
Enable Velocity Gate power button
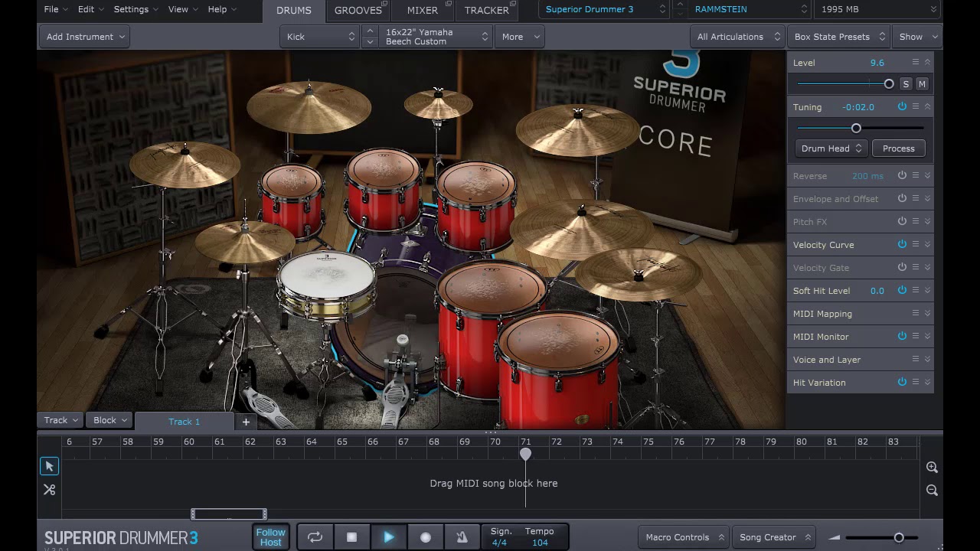click(902, 267)
